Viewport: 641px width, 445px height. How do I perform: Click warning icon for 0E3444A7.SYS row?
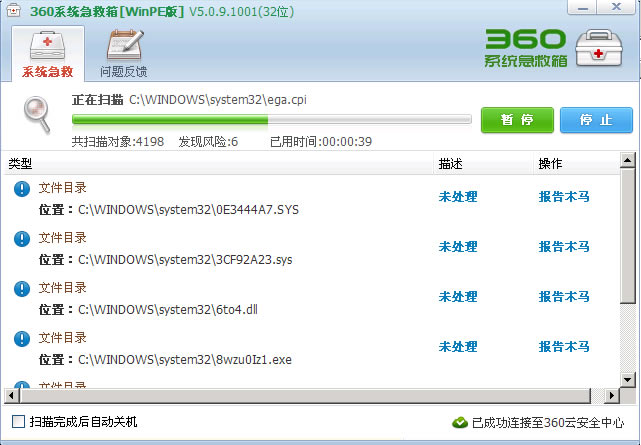click(22, 189)
